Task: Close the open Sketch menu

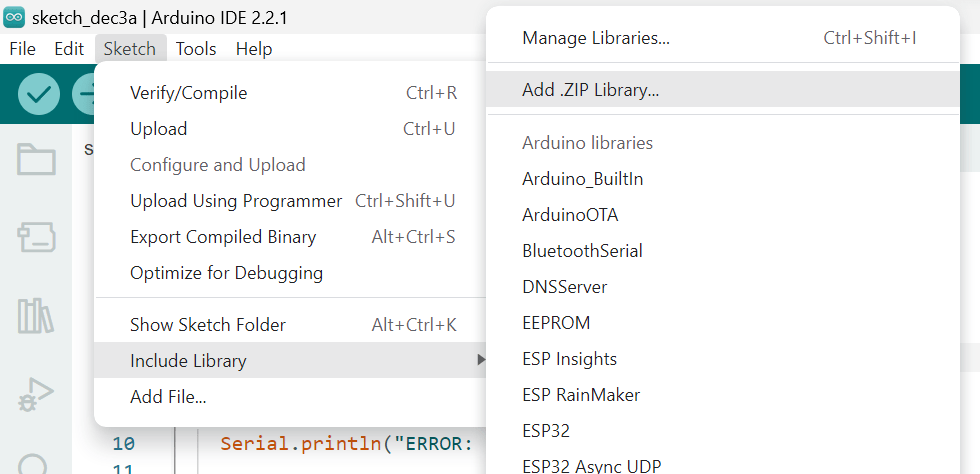Action: (130, 49)
